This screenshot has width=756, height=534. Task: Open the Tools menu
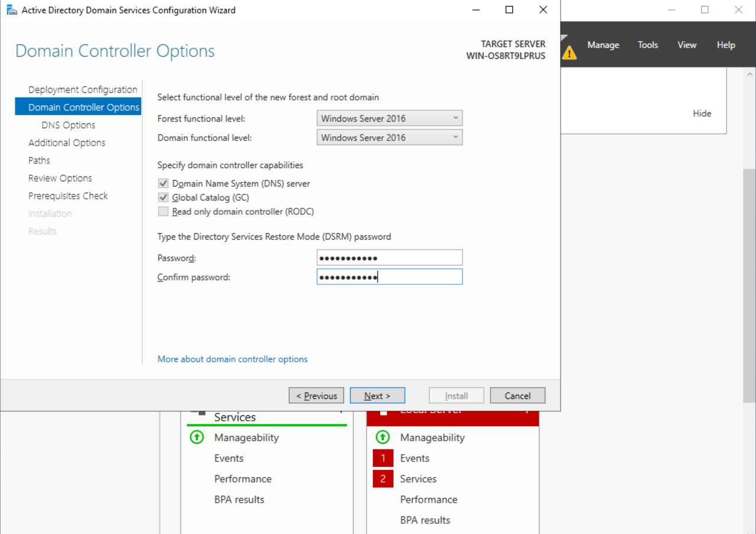tap(647, 45)
